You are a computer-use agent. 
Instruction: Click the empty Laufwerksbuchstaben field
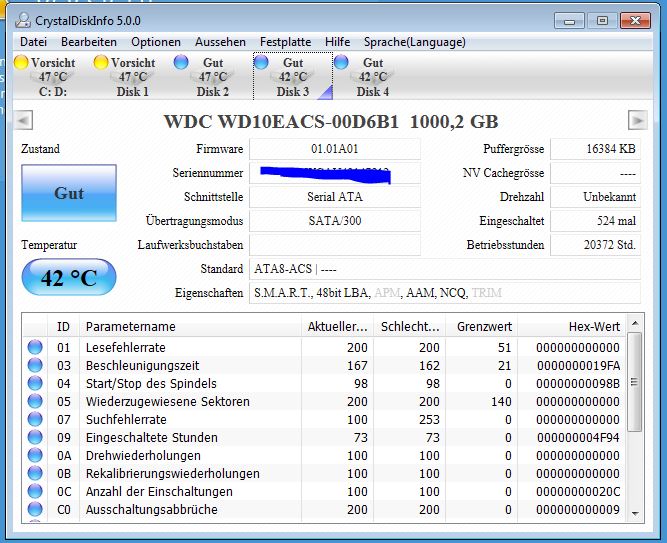click(335, 245)
